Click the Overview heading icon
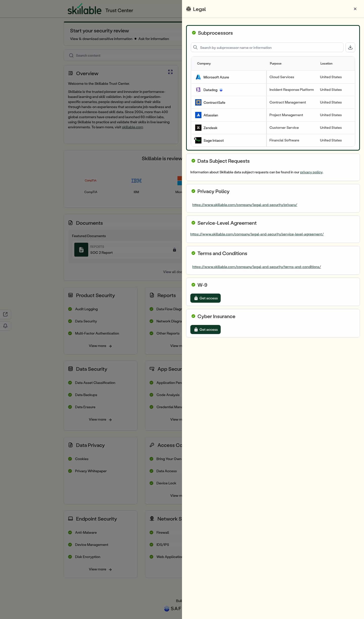 (x=71, y=73)
